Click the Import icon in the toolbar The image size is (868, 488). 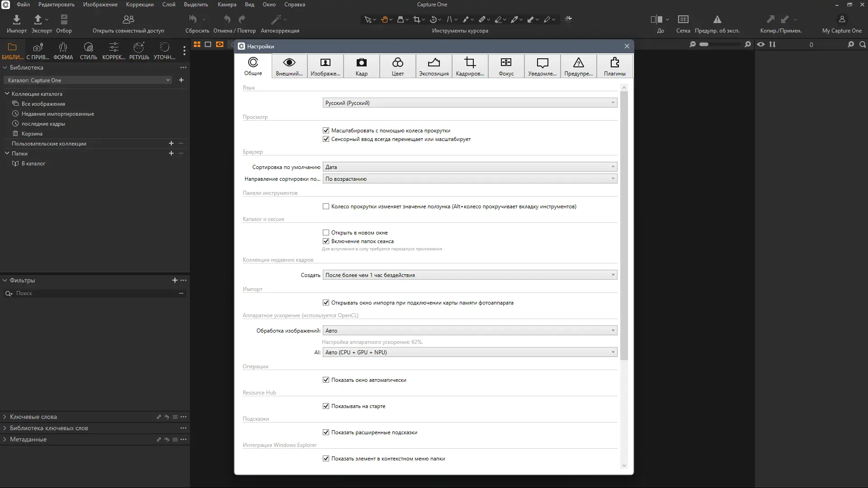[x=17, y=19]
